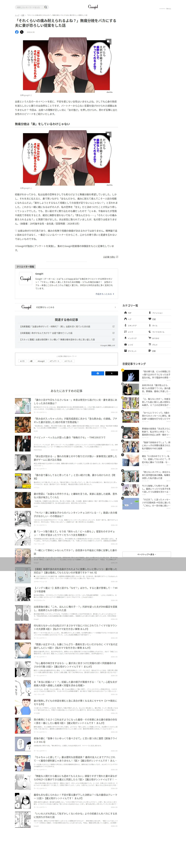Click the Googirl logo in creator info box
Viewport: 186px width, 868px height.
point(26,279)
